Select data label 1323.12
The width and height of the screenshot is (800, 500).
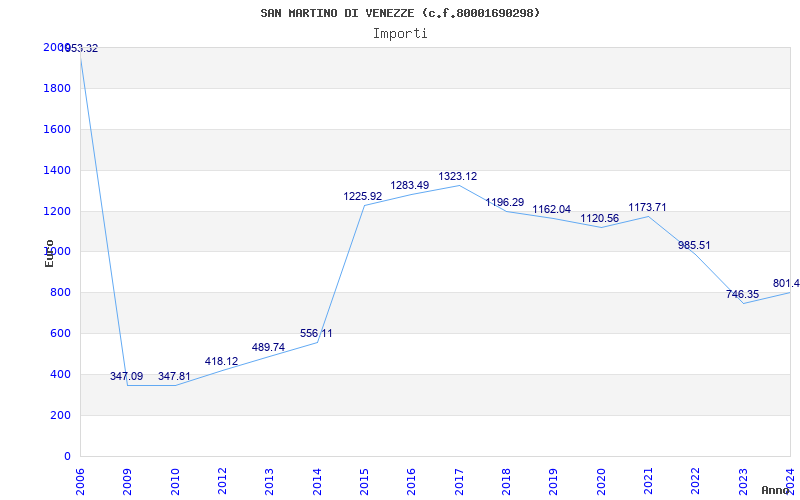click(458, 177)
